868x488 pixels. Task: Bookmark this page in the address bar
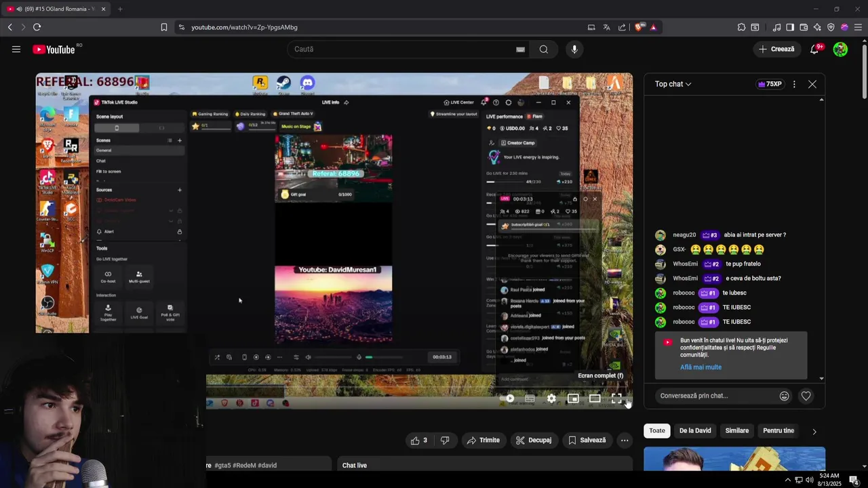click(x=164, y=27)
